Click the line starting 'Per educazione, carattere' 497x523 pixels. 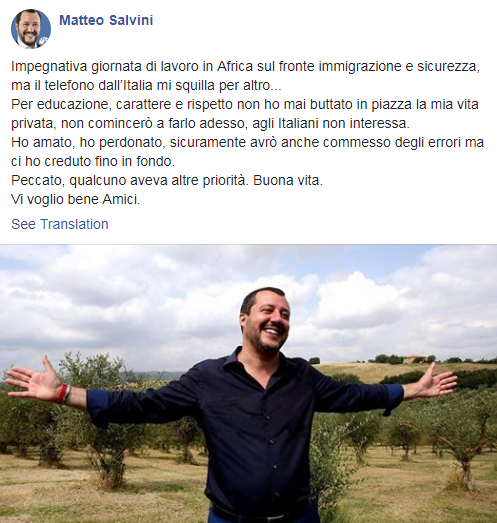pos(245,104)
